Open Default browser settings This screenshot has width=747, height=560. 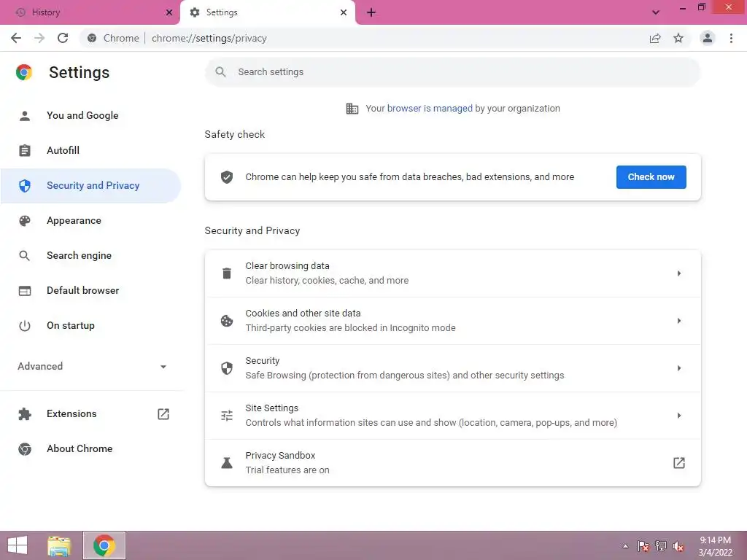coord(90,290)
